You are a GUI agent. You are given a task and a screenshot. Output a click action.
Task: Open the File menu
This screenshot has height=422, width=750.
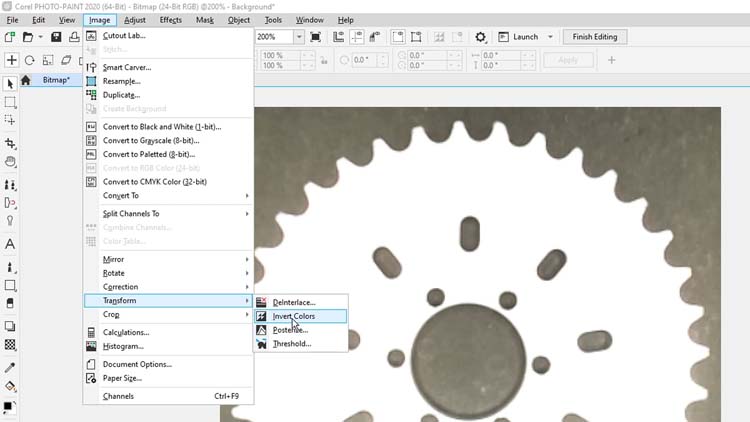tap(12, 20)
